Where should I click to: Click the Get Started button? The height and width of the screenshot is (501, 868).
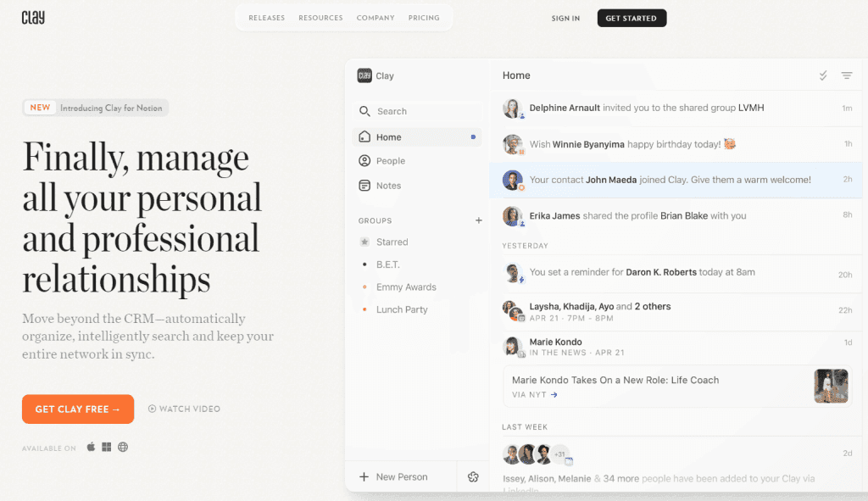pos(631,19)
